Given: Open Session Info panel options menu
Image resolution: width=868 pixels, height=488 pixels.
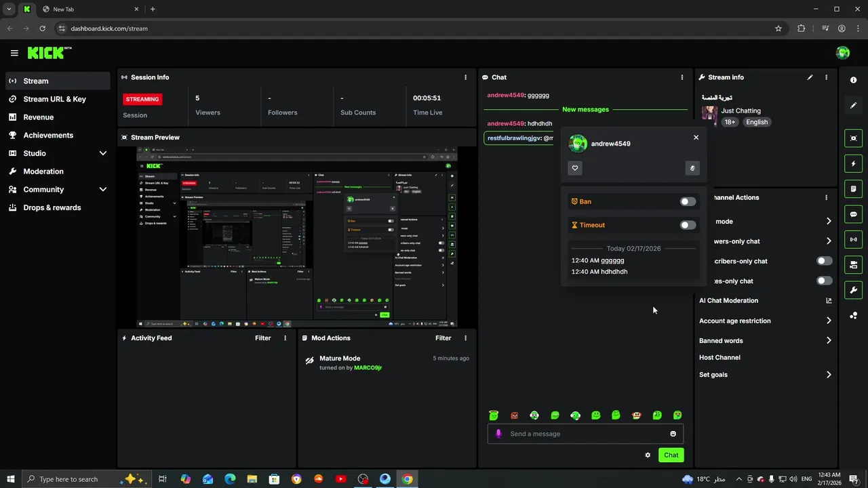Looking at the screenshot, I should (x=465, y=77).
